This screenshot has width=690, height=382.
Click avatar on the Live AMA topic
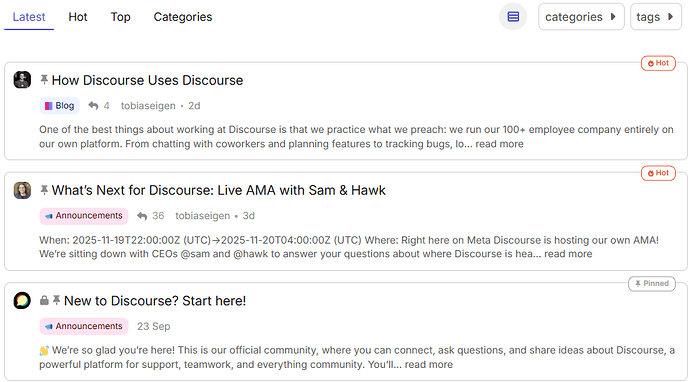pos(22,190)
